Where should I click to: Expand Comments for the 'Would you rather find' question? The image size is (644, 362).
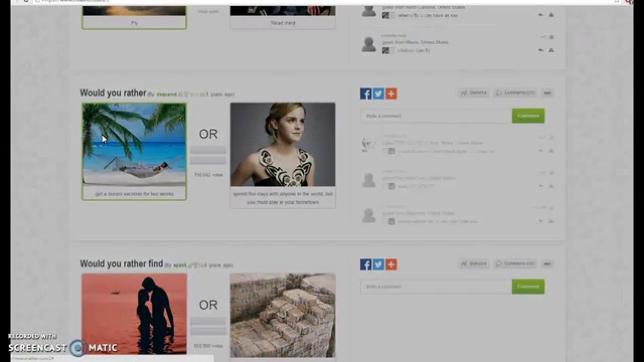[x=515, y=264]
